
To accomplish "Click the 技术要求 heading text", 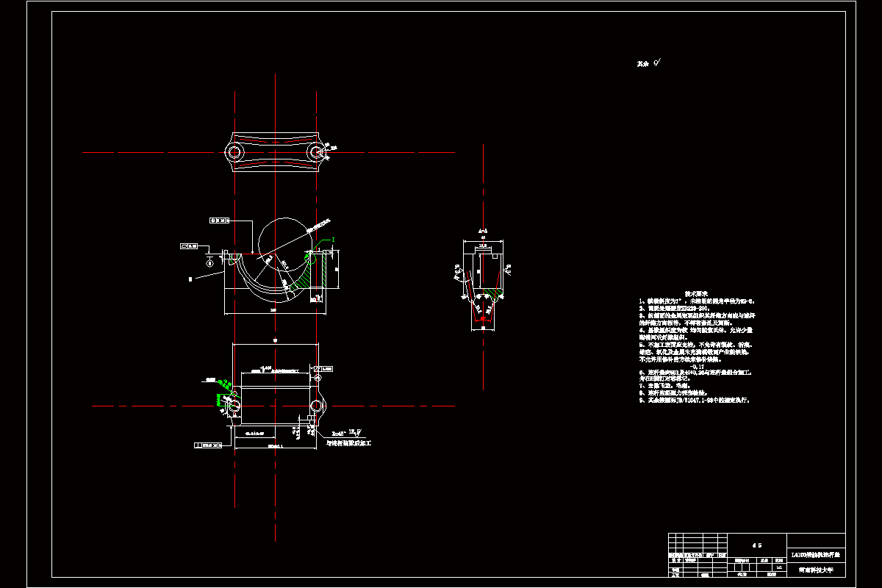I will click(x=698, y=293).
